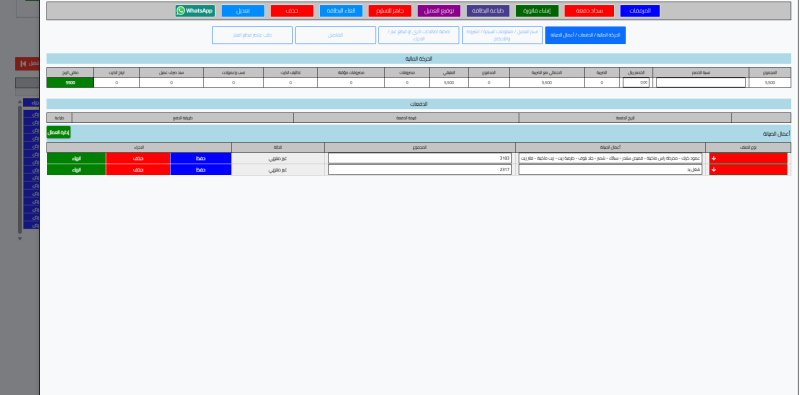800x395 pixels.
Task: Click the طباعة column header in payments table
Action: click(x=59, y=118)
